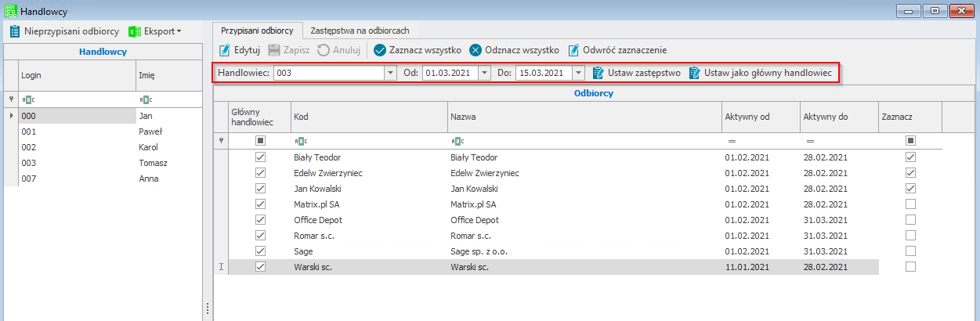
Task: Toggle Główny handlowiec checkbox for Sage
Action: coord(261,251)
